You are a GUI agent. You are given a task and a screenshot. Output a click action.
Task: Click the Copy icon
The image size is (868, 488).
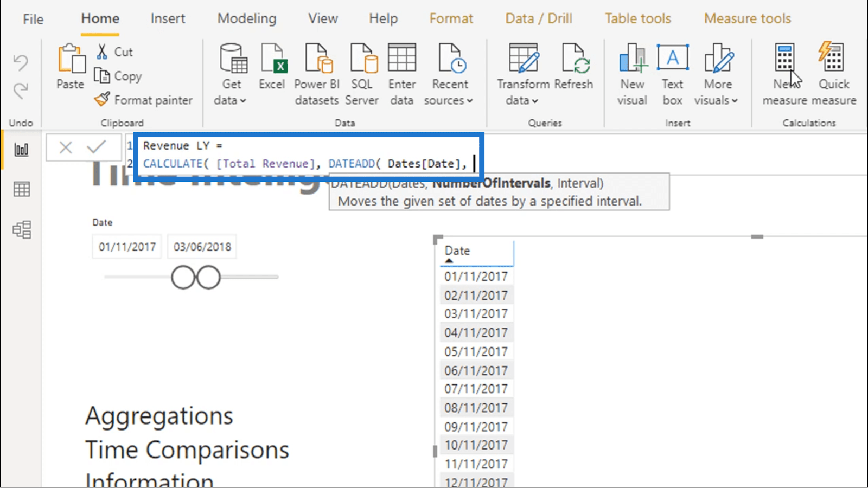click(x=102, y=75)
